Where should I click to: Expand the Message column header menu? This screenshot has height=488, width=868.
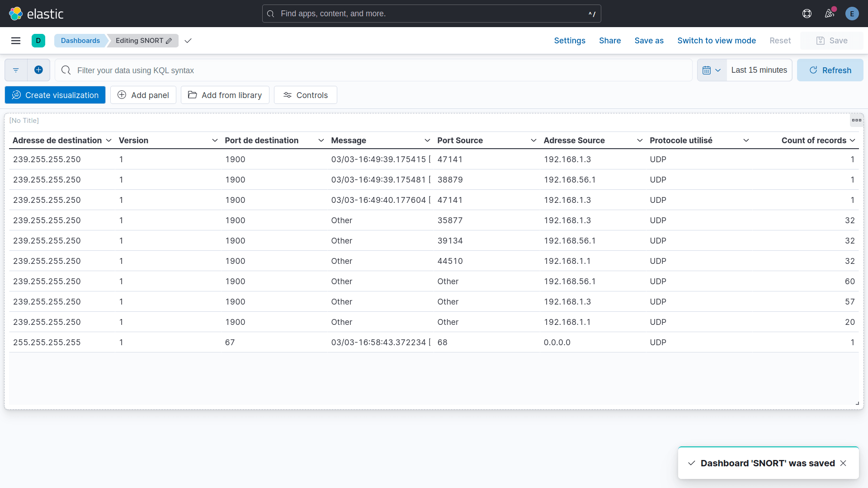click(427, 141)
